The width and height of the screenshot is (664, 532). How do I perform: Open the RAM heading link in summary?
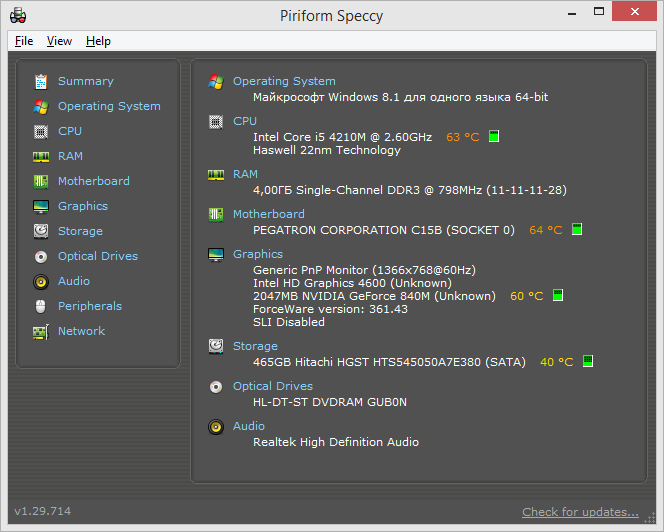point(245,174)
